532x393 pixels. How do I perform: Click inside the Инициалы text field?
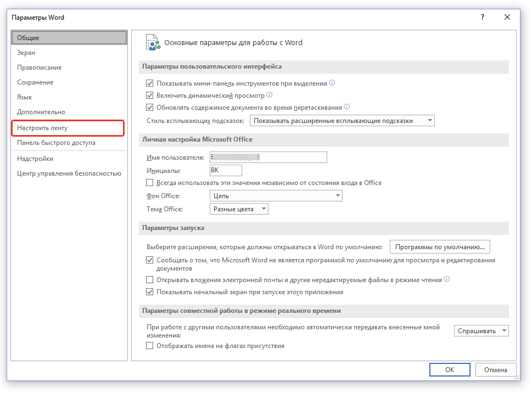226,171
